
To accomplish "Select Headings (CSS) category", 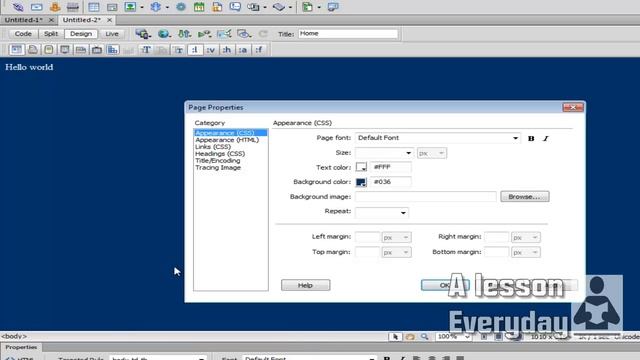I will [220, 153].
